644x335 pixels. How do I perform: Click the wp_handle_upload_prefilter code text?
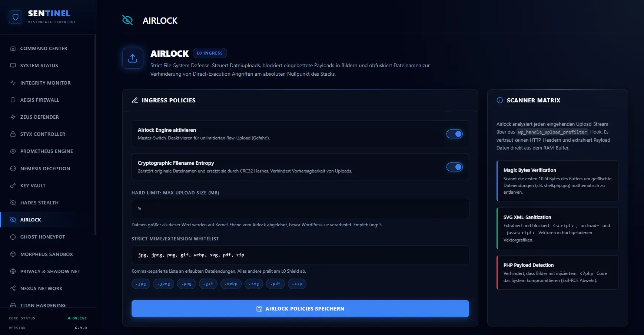[x=552, y=132]
